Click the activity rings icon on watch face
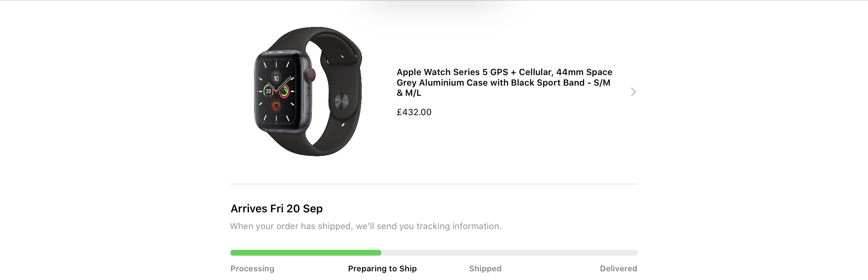This screenshot has height=280, width=868. pos(284,91)
